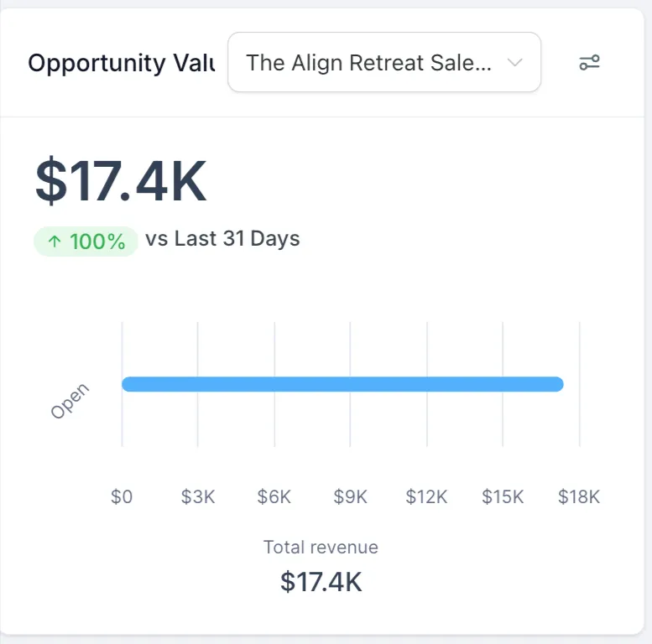The height and width of the screenshot is (644, 652).
Task: Click the vs Last 31 Days text
Action: (x=222, y=239)
